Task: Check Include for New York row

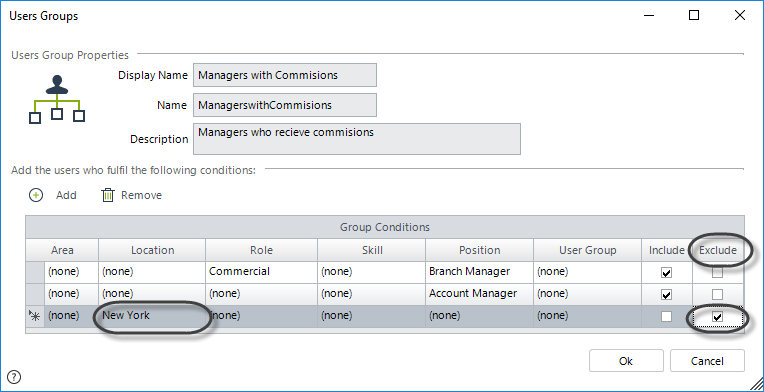Action: pyautogui.click(x=666, y=317)
